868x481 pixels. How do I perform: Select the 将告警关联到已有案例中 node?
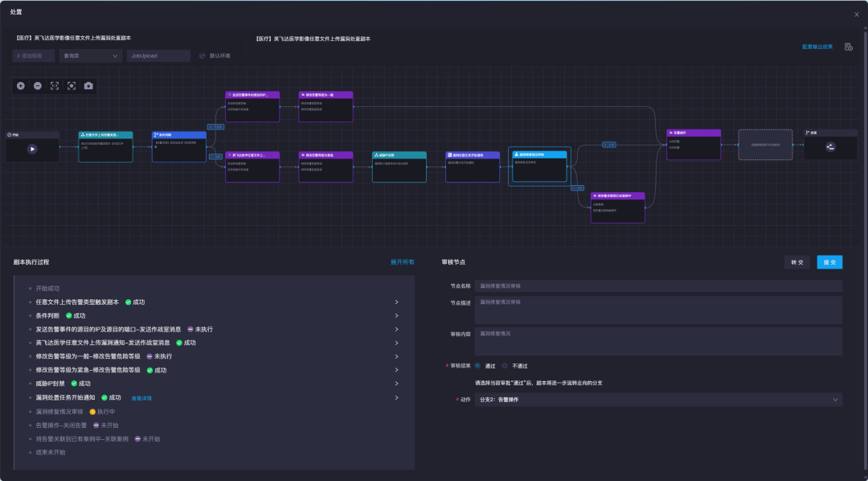(x=618, y=208)
